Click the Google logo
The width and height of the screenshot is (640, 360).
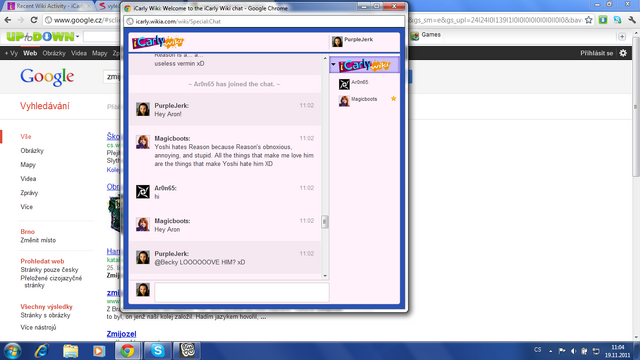coord(47,77)
